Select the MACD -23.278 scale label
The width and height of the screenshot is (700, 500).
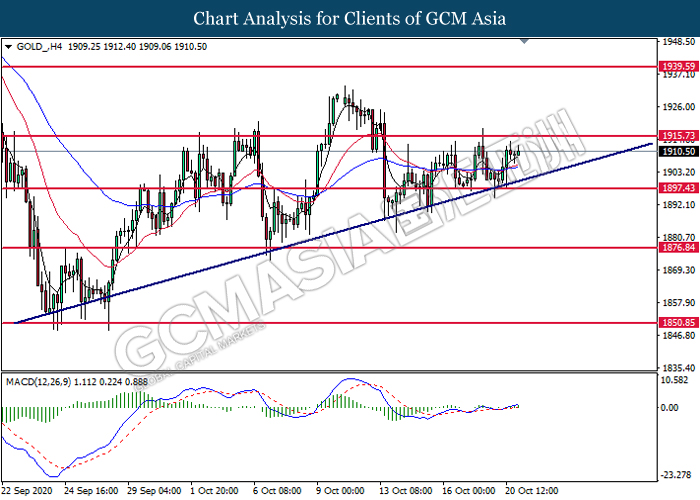pos(677,474)
